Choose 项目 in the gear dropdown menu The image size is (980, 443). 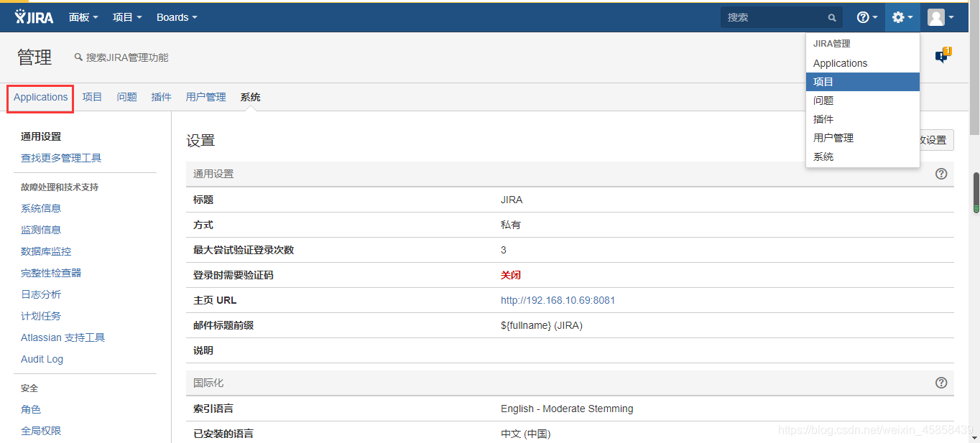(x=863, y=82)
